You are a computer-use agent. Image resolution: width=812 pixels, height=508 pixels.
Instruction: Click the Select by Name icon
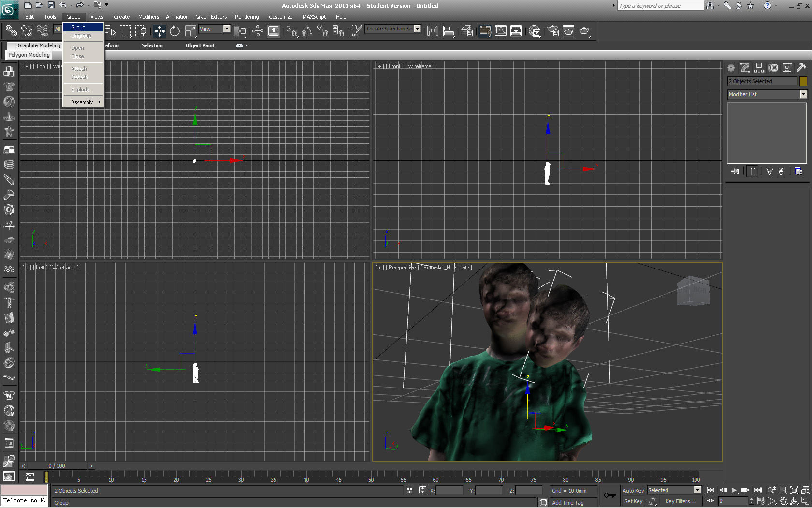point(111,31)
